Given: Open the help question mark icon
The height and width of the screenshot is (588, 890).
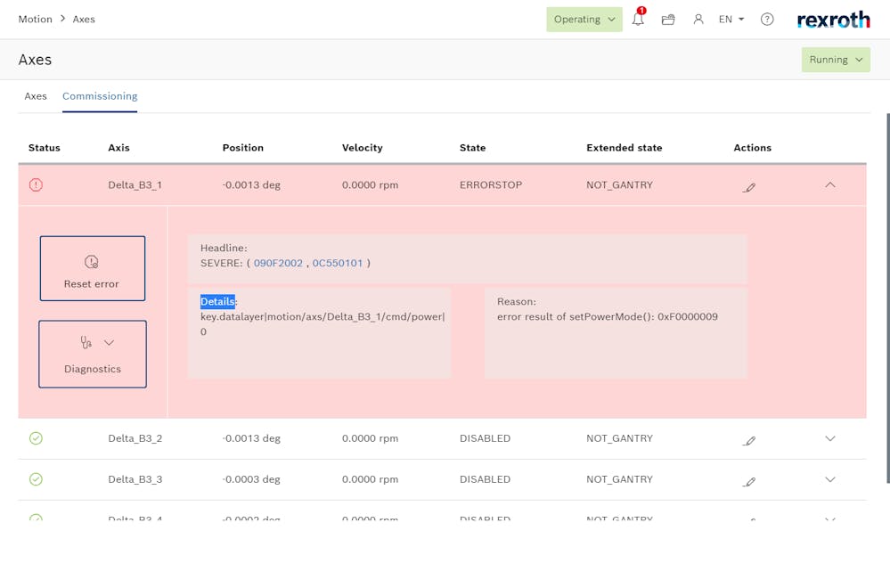Looking at the screenshot, I should point(767,19).
